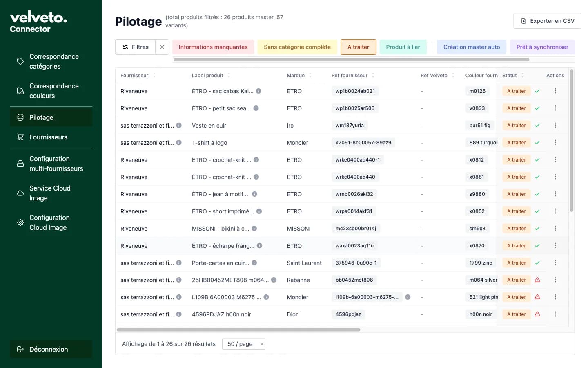The height and width of the screenshot is (368, 588).
Task: Toggle the A traiter filter chip
Action: 358,47
